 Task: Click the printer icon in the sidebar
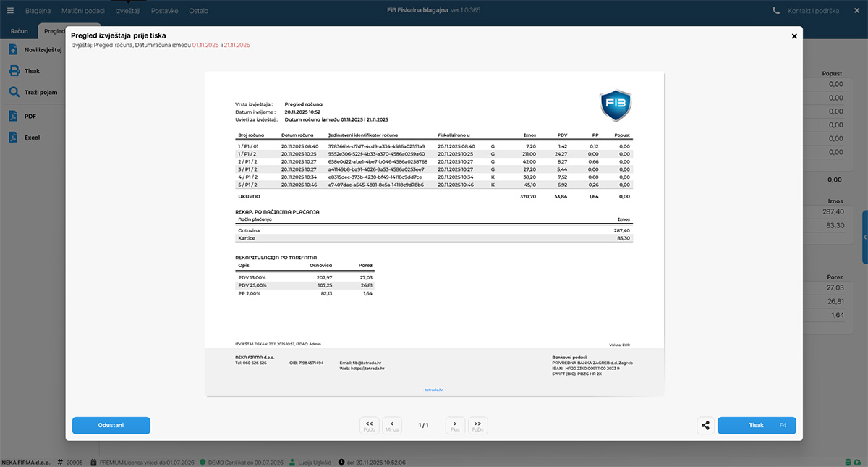(x=13, y=71)
